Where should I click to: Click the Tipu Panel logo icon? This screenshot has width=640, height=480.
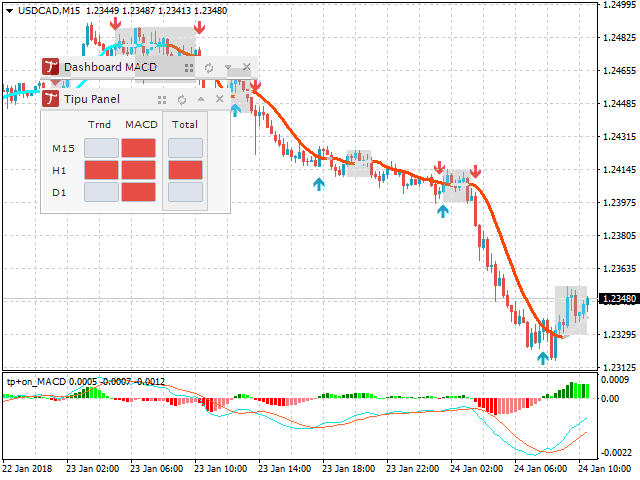51,99
